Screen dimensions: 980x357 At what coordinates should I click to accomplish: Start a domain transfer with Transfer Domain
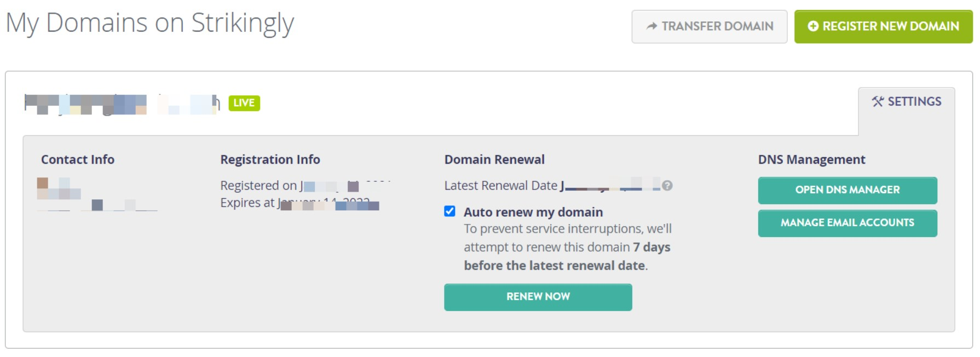click(x=709, y=26)
